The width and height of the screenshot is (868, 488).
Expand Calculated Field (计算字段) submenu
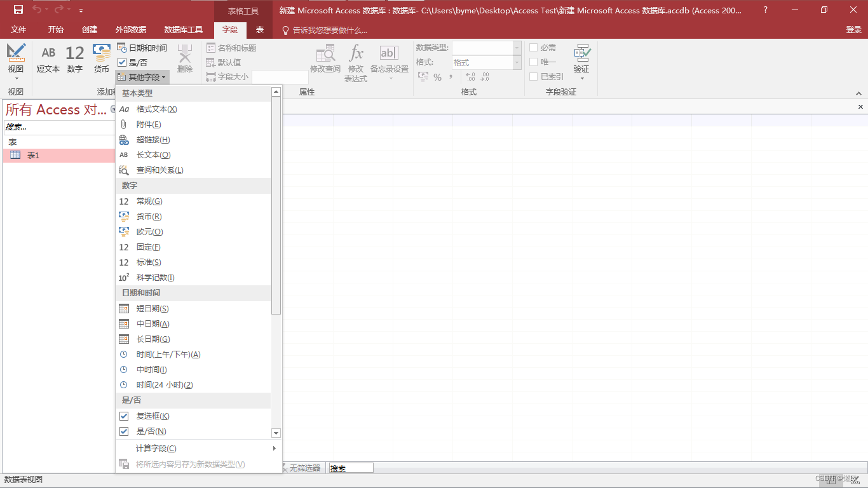point(198,449)
